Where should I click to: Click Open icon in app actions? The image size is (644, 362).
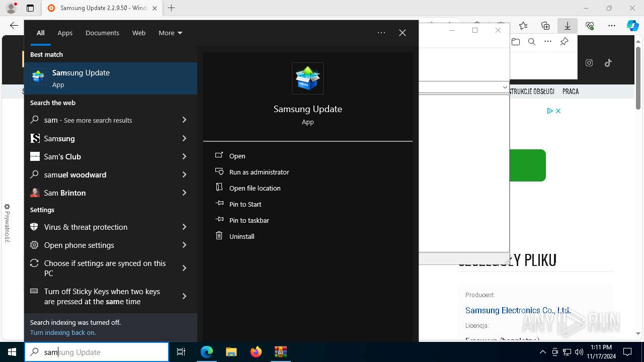tap(219, 155)
